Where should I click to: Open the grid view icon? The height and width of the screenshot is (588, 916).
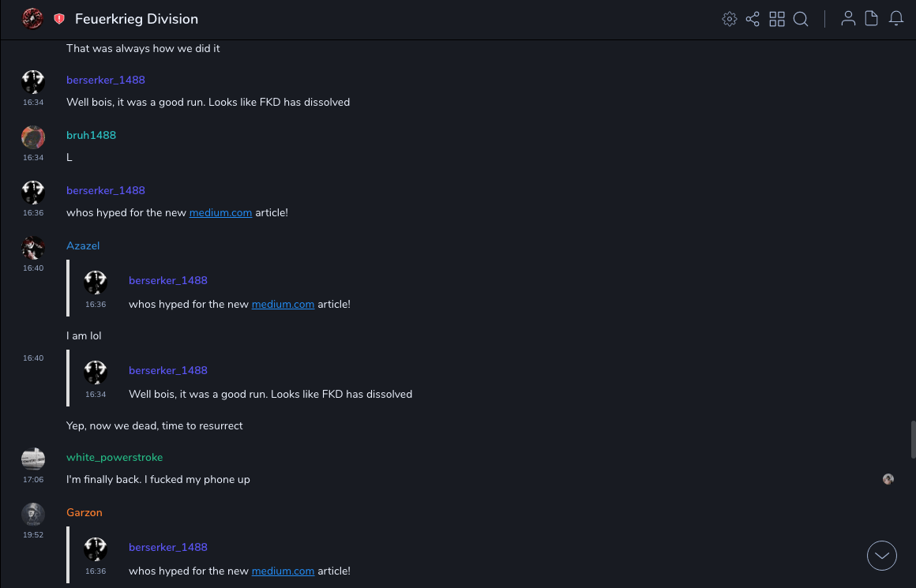tap(777, 19)
